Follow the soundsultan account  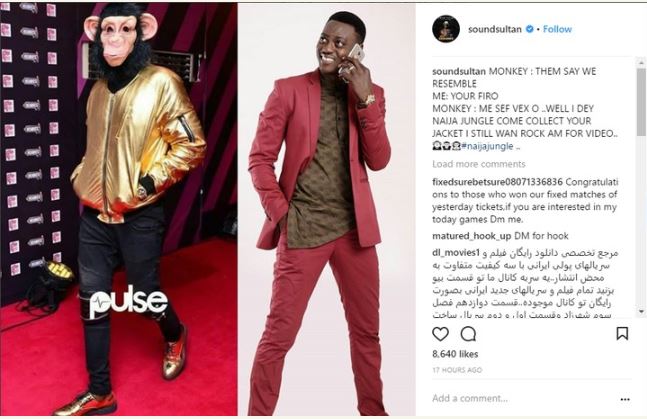[557, 29]
